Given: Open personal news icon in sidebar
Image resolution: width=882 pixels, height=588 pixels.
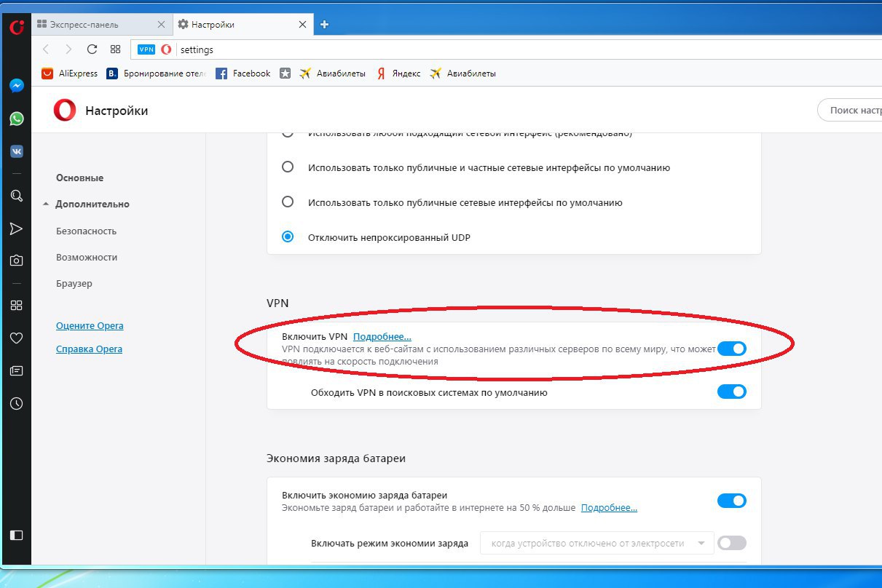Looking at the screenshot, I should (x=16, y=370).
